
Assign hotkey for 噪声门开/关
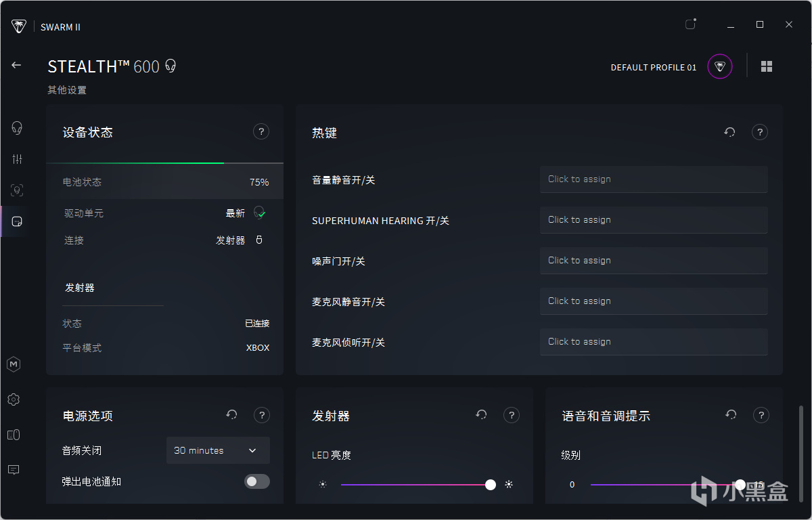coord(654,261)
